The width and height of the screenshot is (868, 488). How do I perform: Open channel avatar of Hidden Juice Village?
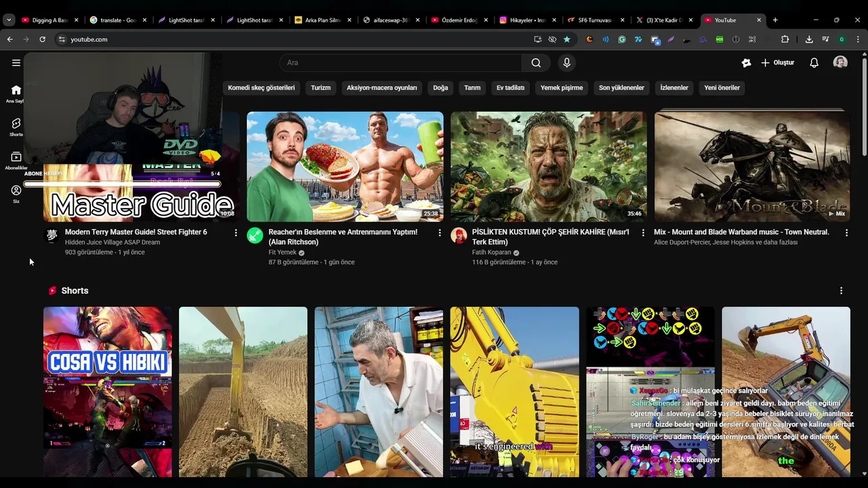tap(52, 236)
